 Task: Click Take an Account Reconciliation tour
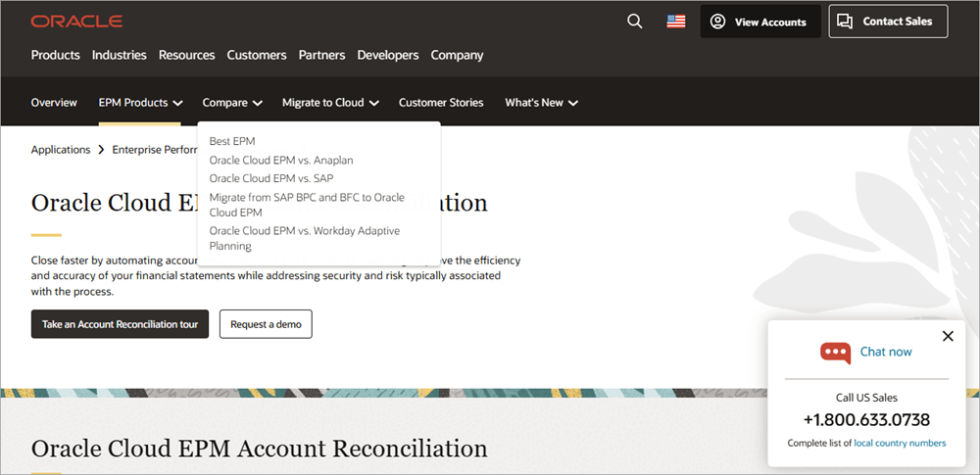120,324
